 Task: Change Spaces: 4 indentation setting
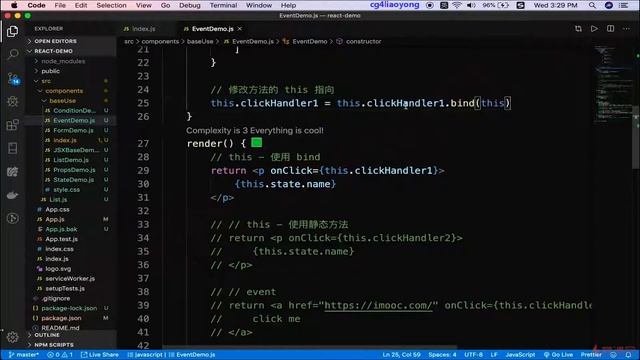(442, 355)
